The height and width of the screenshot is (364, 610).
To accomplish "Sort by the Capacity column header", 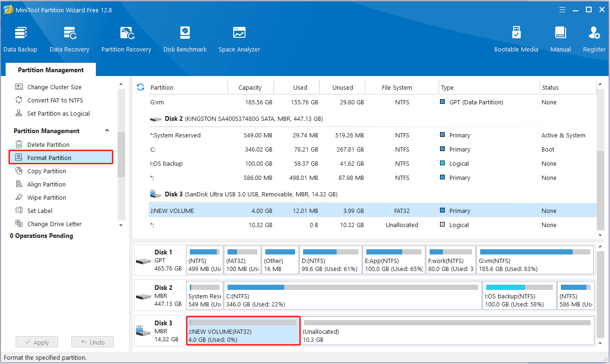I will click(250, 87).
